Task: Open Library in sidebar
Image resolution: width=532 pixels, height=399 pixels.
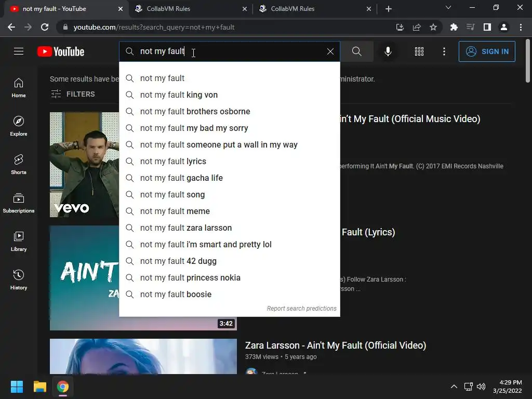Action: pos(19,241)
